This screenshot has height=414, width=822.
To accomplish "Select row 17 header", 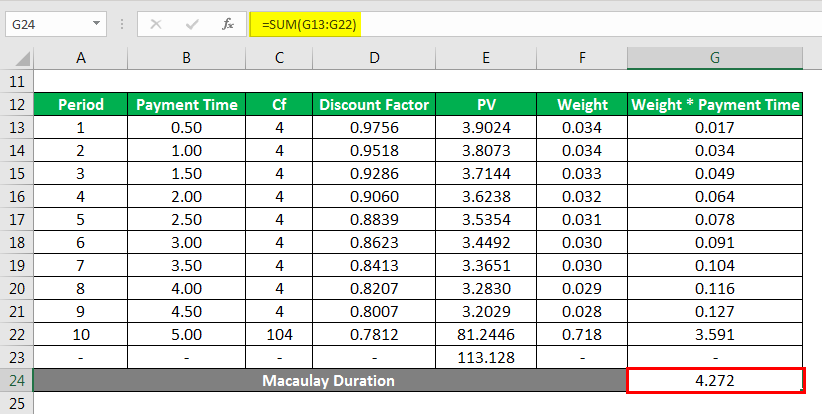I will (17, 220).
